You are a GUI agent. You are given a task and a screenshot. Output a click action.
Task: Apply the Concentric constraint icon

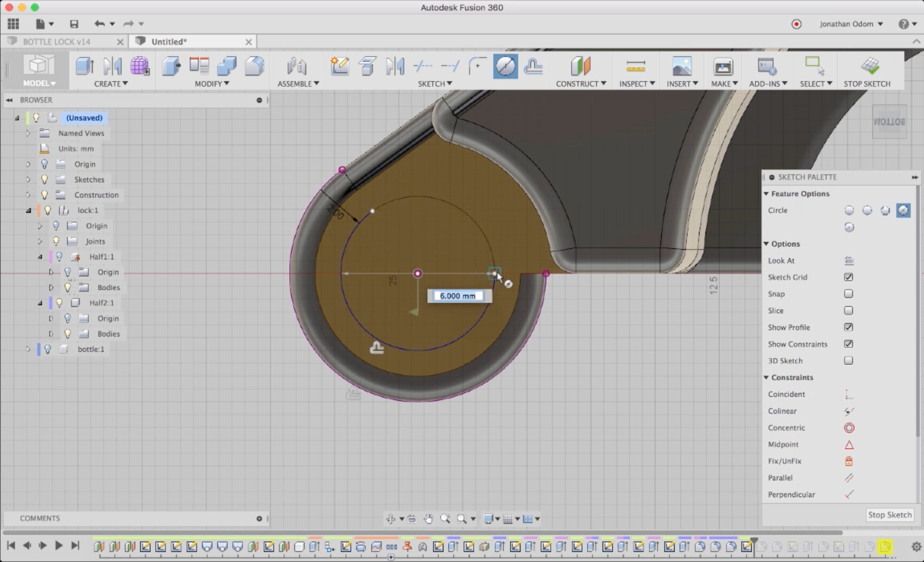[x=849, y=427]
